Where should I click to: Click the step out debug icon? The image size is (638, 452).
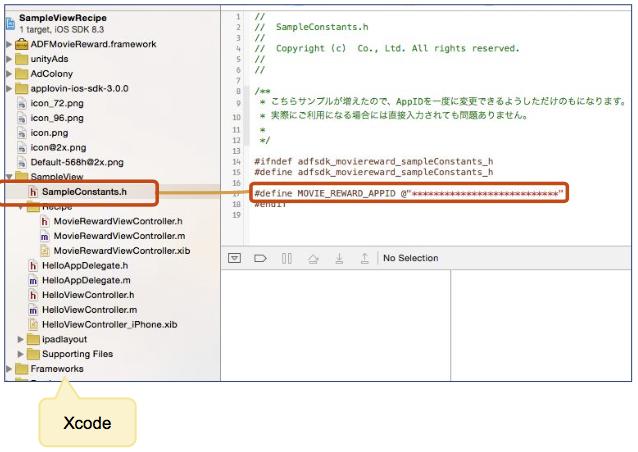tap(365, 258)
